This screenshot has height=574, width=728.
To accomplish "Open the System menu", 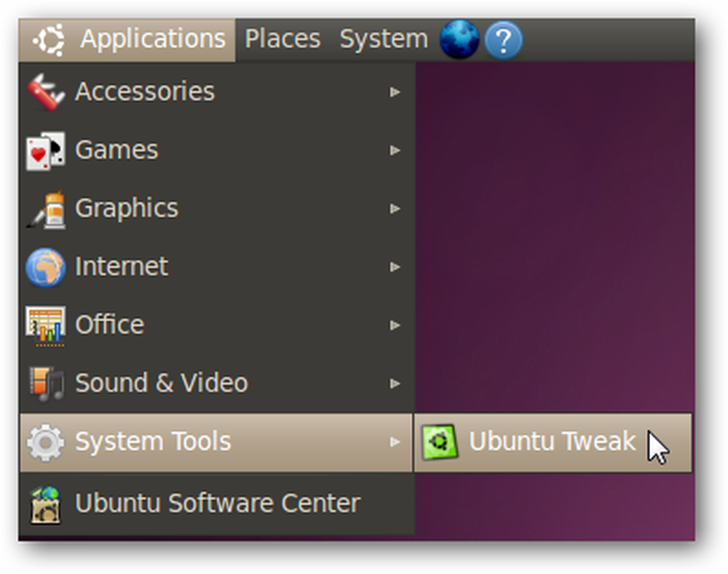I will [384, 39].
